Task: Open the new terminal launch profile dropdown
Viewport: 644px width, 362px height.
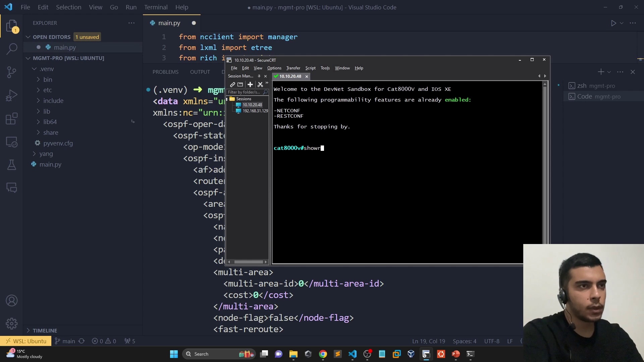Action: [609, 72]
